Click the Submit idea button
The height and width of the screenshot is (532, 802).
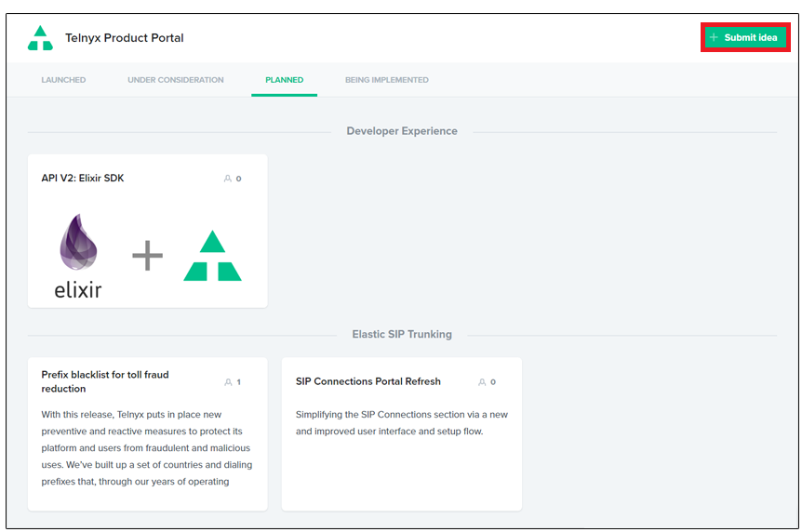(x=745, y=37)
